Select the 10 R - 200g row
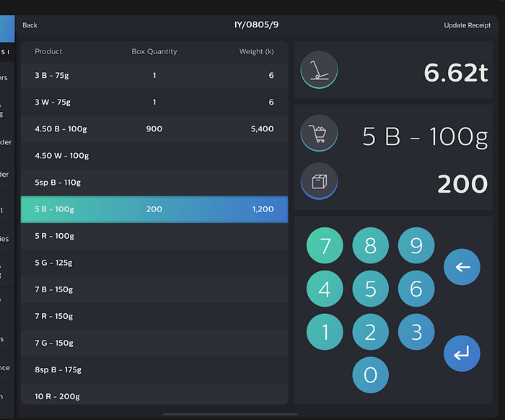505x420 pixels. coord(154,394)
